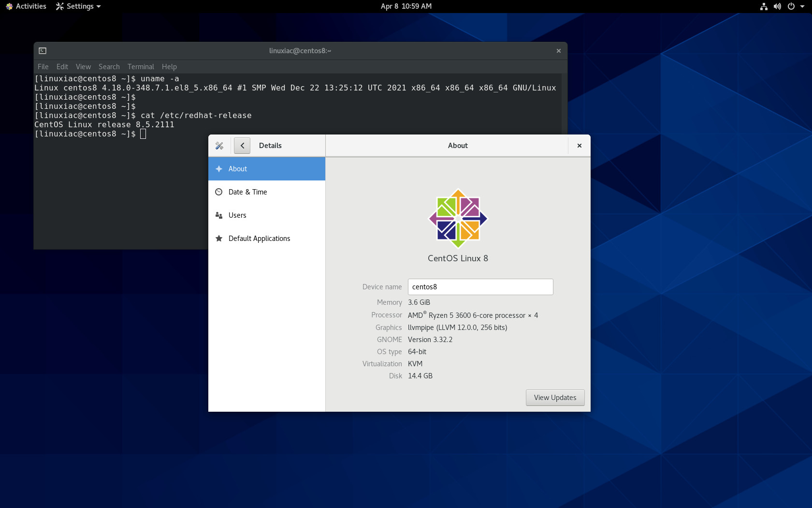
Task: Open the Terminal menu in terminal window
Action: pos(141,67)
